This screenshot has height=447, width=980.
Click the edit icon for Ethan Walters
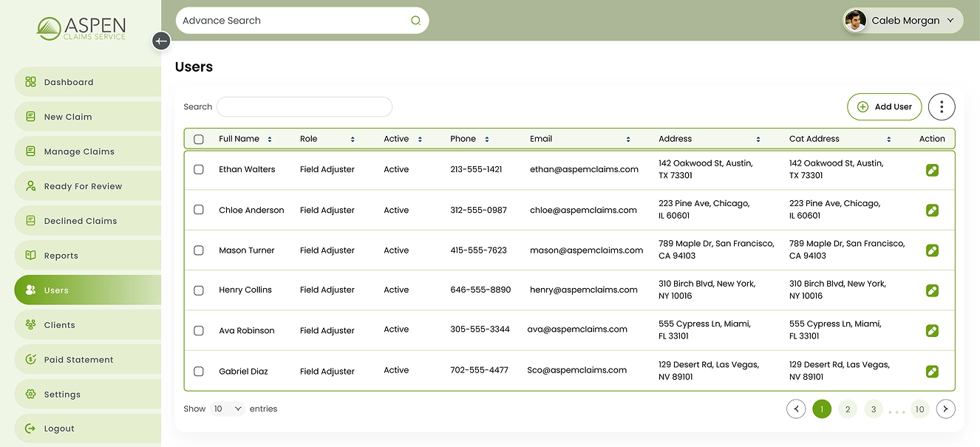(932, 170)
